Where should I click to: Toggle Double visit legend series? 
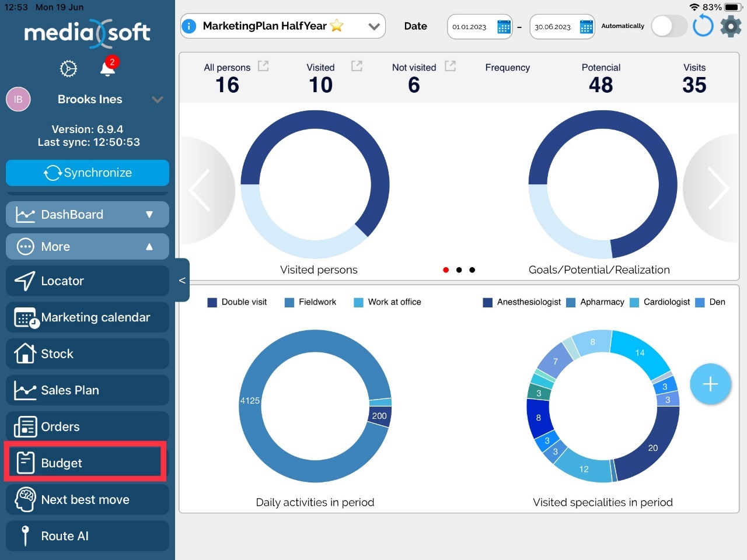coord(237,302)
